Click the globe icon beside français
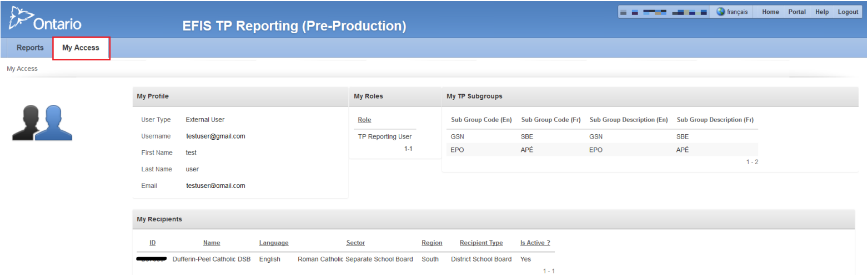868x275 pixels. point(720,12)
